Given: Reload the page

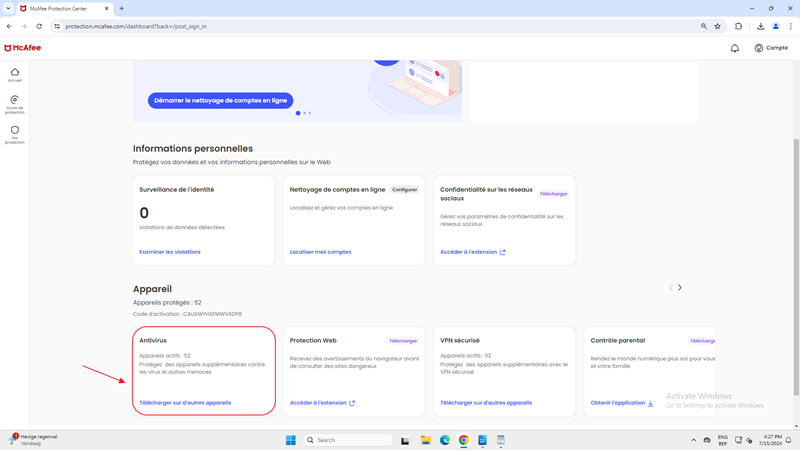Looking at the screenshot, I should tap(39, 26).
